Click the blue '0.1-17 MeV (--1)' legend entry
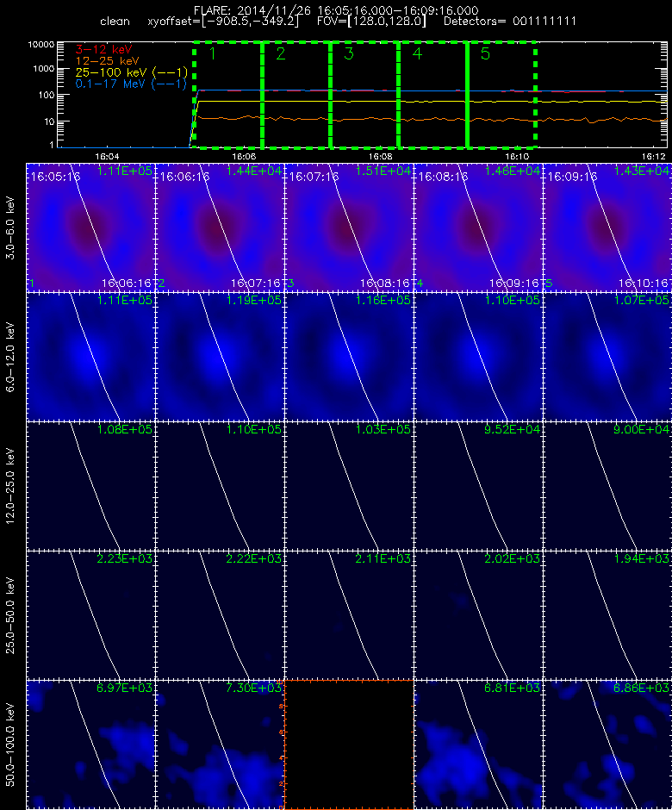 click(131, 84)
